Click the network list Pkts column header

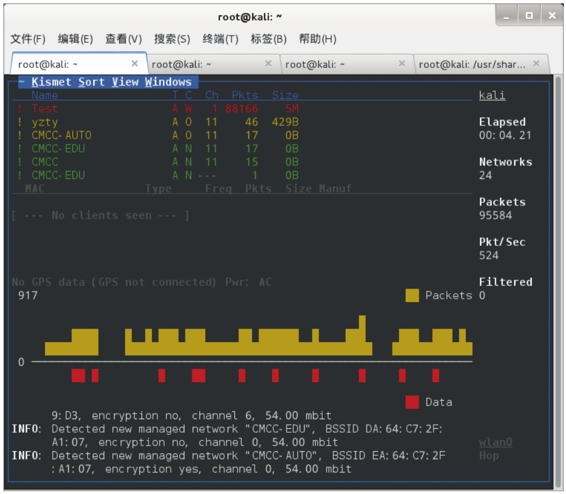coord(245,95)
